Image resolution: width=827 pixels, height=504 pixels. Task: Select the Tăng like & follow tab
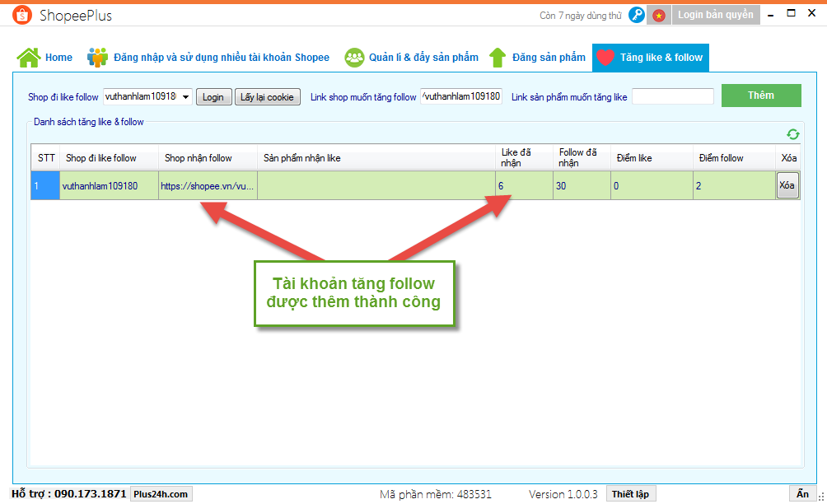point(650,58)
